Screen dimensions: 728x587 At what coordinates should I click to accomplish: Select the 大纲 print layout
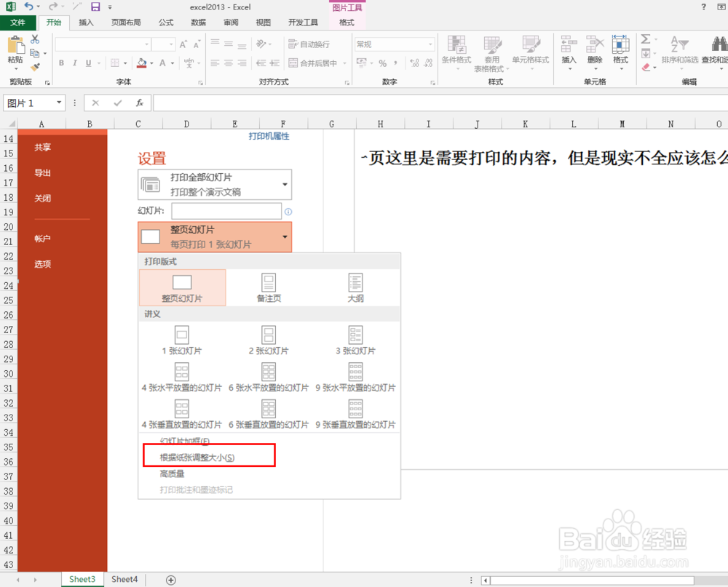(x=356, y=288)
